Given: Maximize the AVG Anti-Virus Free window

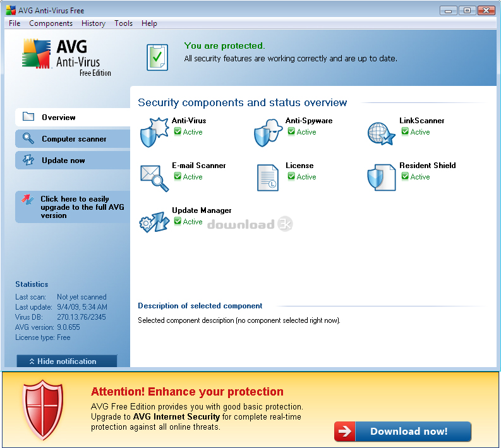Looking at the screenshot, I should click(x=467, y=11).
